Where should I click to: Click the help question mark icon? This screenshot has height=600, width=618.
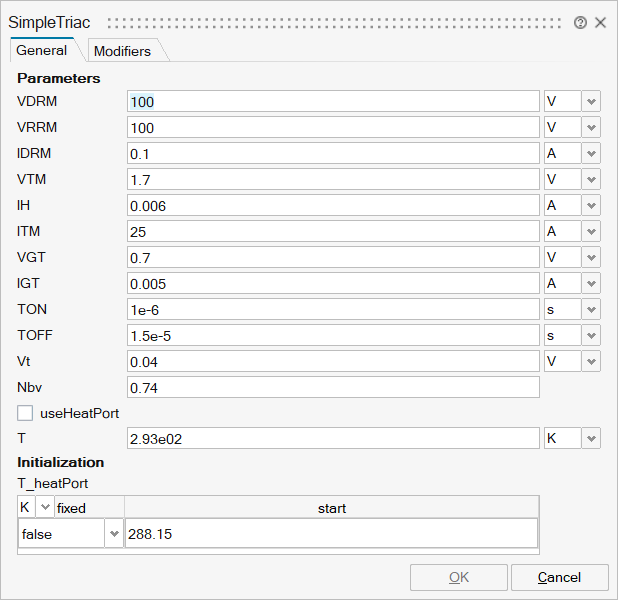pos(580,22)
